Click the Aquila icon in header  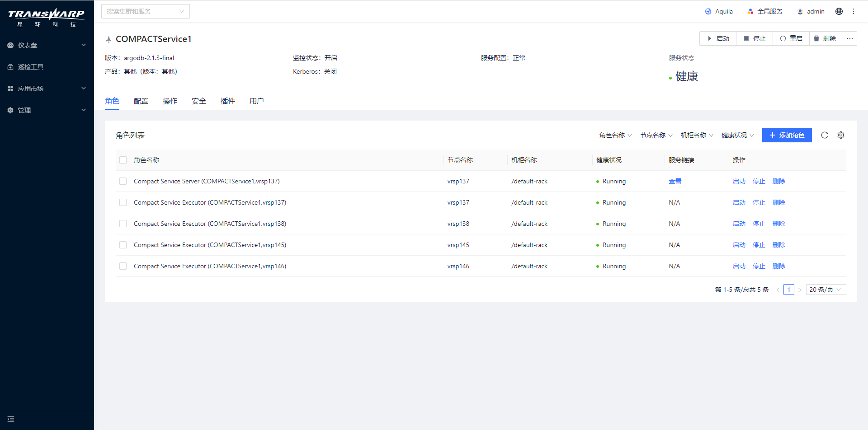708,11
